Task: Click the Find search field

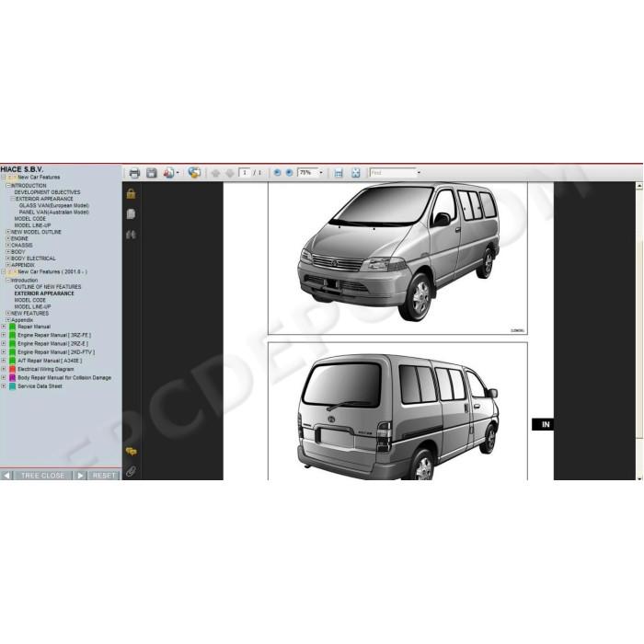Action: 393,173
